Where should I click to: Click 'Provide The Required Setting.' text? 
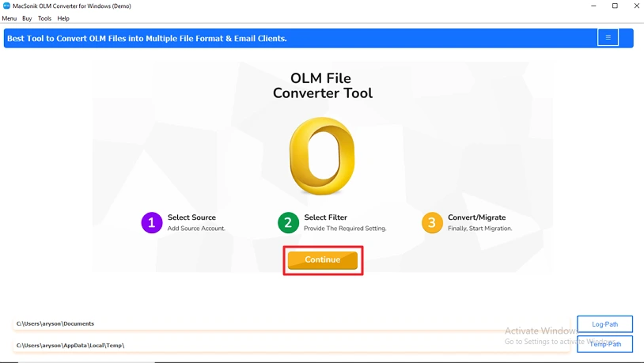pyautogui.click(x=345, y=229)
